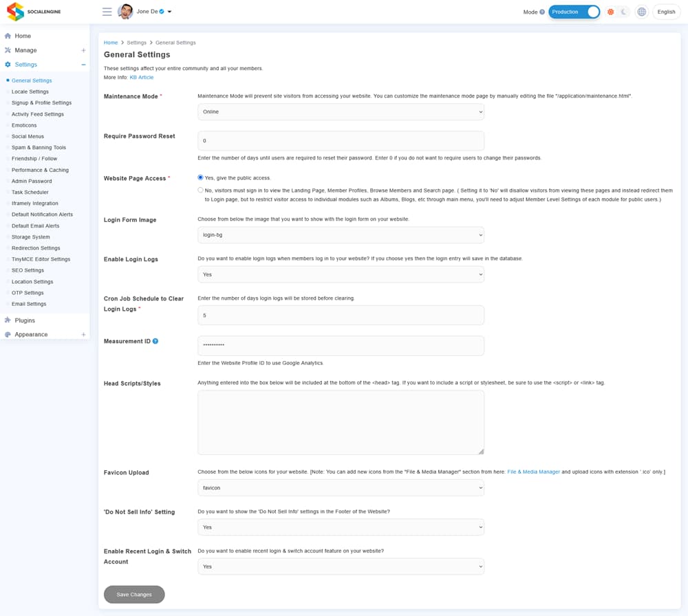Collapse the Settings sidebar section
688x616 pixels.
click(83, 65)
